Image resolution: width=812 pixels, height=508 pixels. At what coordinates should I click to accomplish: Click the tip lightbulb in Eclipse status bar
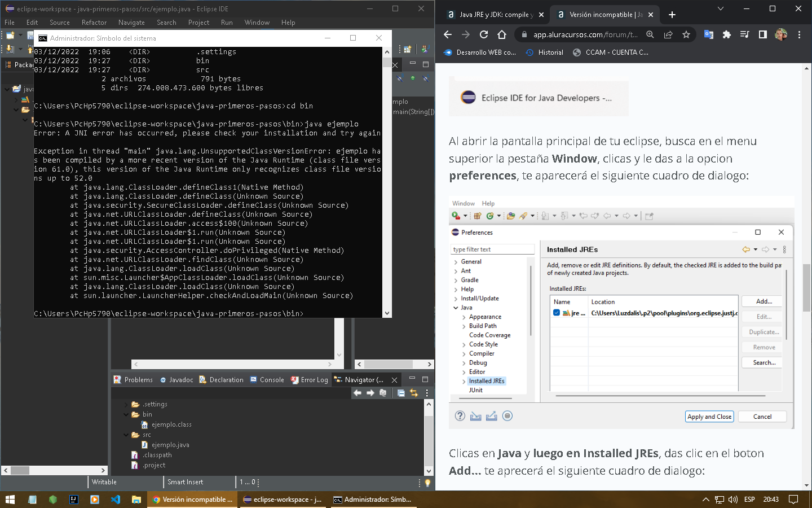click(427, 483)
